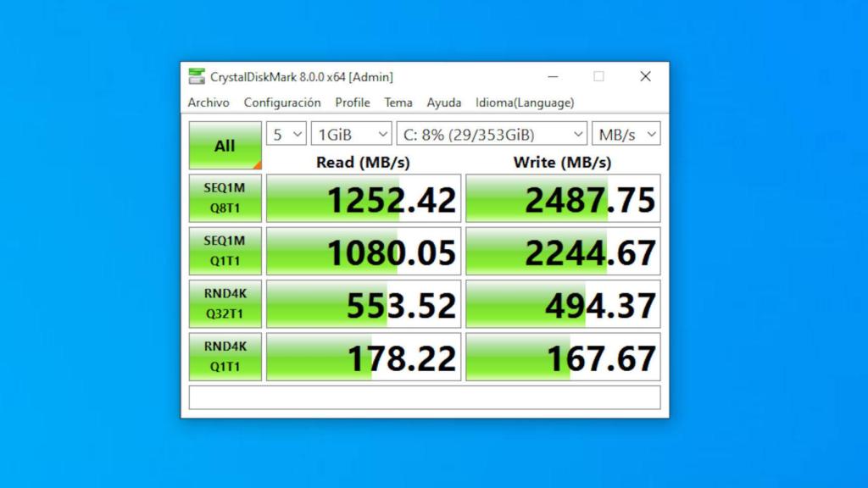
Task: Open the test size dropdown showing 1GiB
Action: 350,133
